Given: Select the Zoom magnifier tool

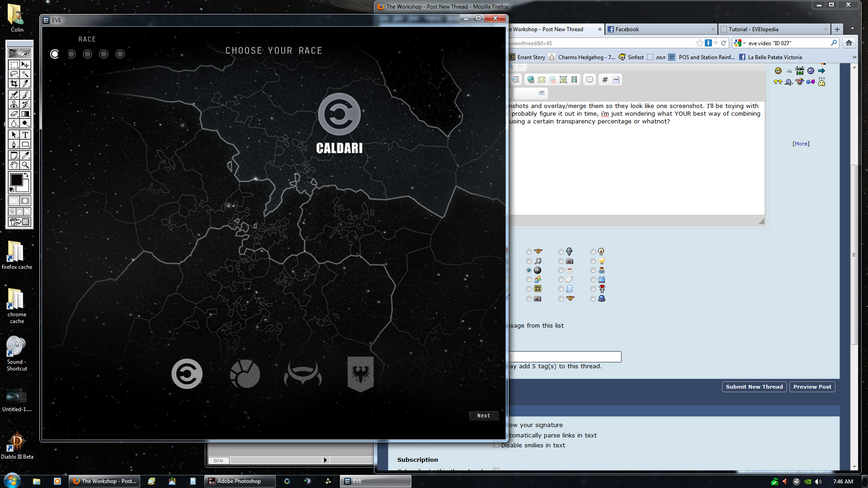Looking at the screenshot, I should pos(25,165).
